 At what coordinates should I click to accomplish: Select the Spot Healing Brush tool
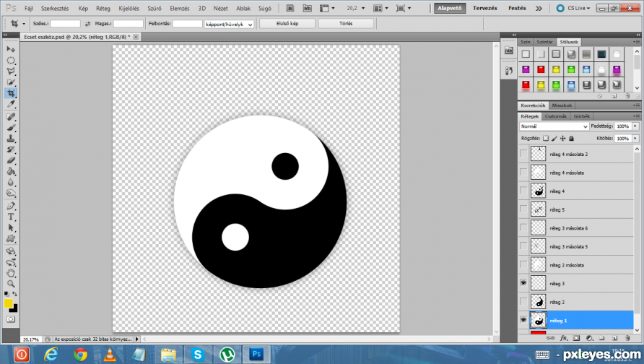point(11,117)
